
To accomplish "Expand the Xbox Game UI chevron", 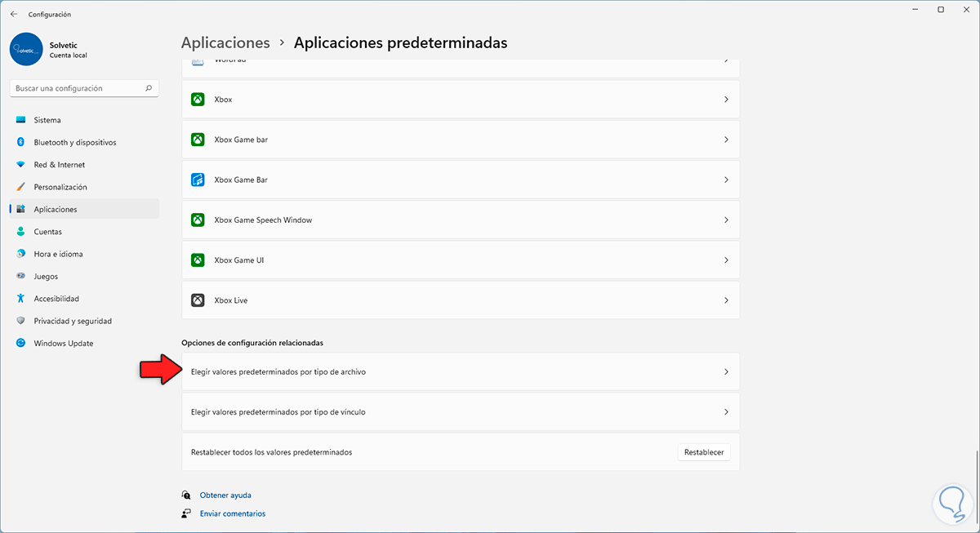I will click(x=726, y=260).
